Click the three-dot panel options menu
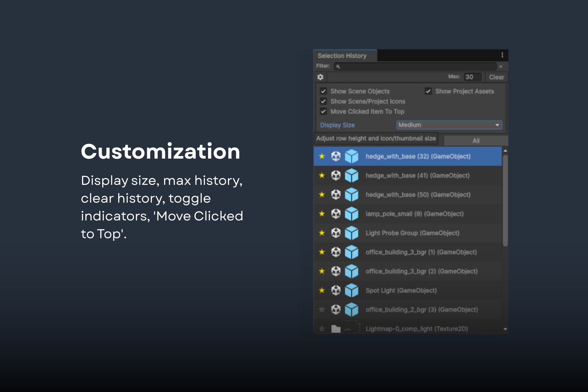This screenshot has height=392, width=588. 502,55
